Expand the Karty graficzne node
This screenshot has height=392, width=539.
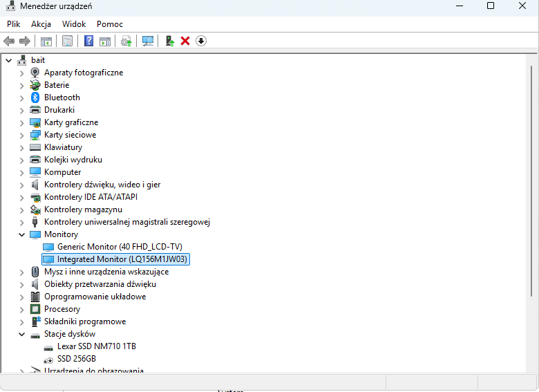tap(21, 123)
